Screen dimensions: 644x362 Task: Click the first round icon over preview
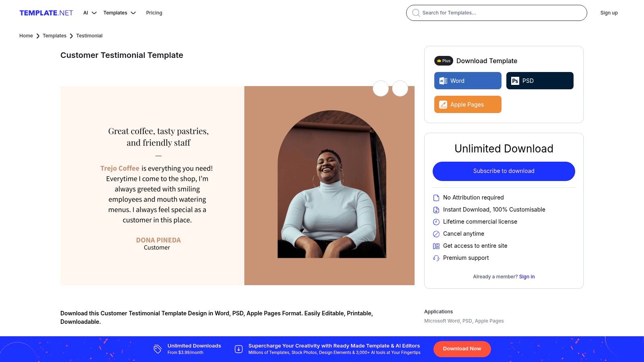click(381, 88)
